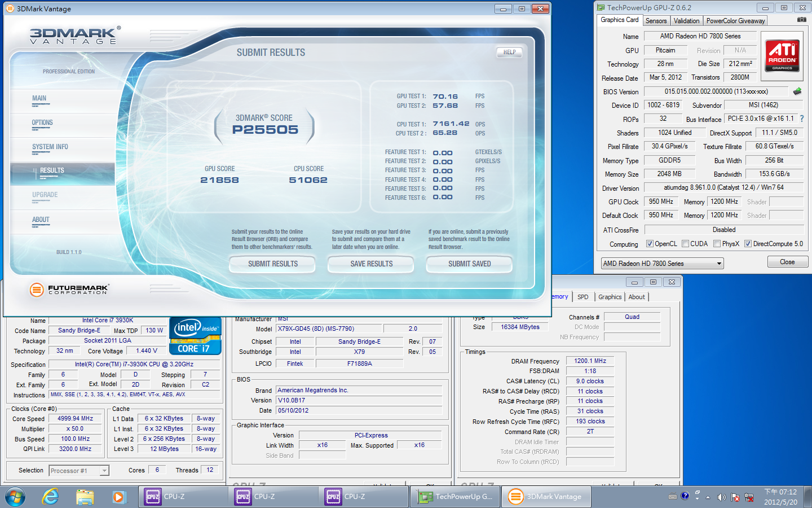Click the Threads value 12 in CPU-Z
The height and width of the screenshot is (508, 812).
pyautogui.click(x=210, y=470)
